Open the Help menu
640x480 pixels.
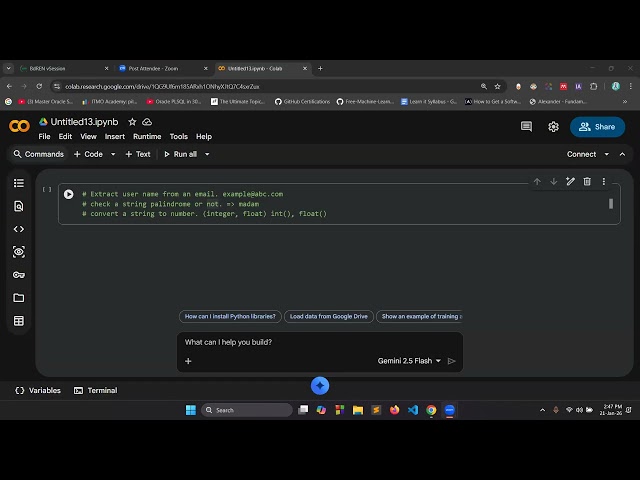(x=204, y=137)
